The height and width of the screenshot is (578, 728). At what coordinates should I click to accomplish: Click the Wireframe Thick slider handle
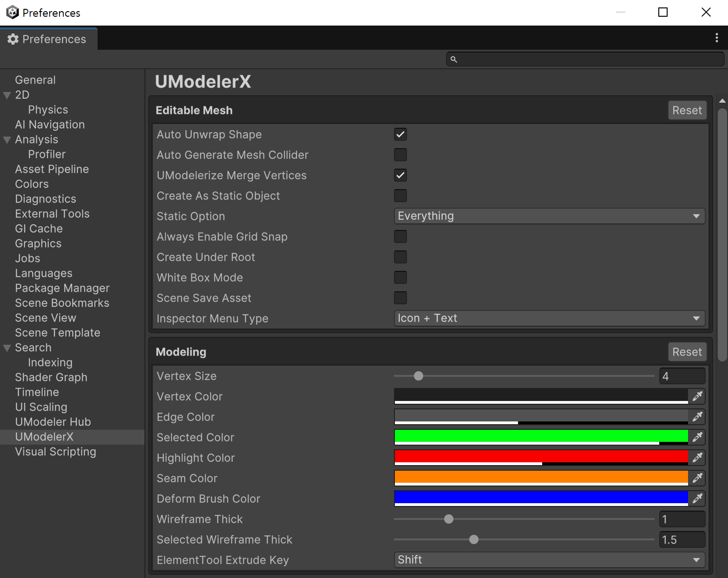[x=449, y=519]
